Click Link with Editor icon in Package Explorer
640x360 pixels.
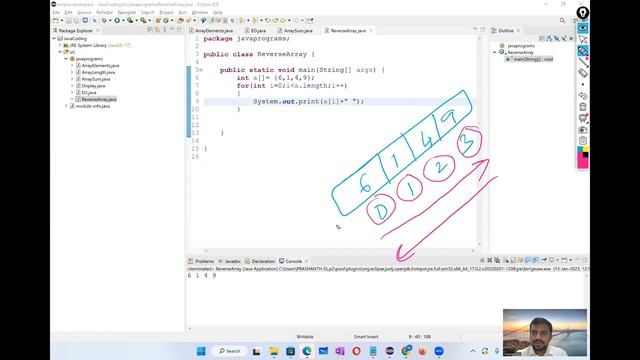157,30
